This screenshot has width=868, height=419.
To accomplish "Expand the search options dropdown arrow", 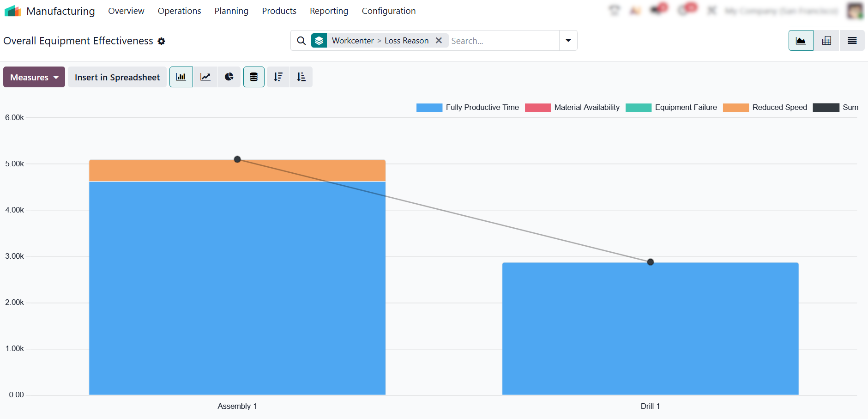I will [x=568, y=41].
